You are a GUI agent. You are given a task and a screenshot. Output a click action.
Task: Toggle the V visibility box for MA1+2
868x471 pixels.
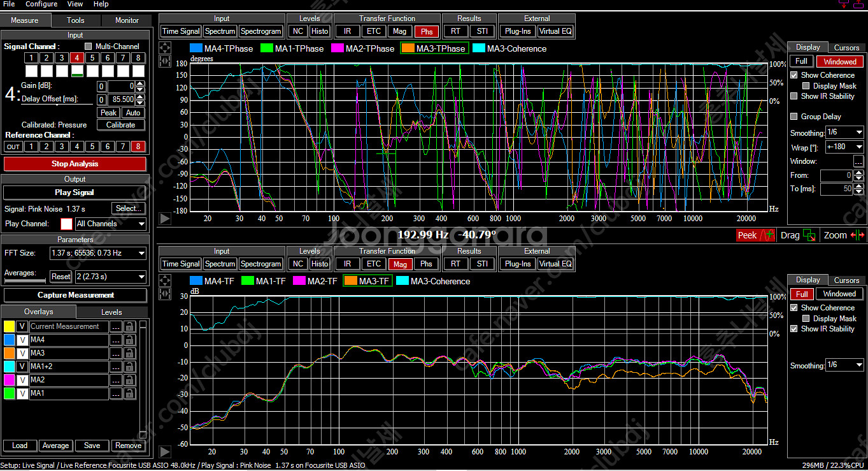pyautogui.click(x=22, y=366)
